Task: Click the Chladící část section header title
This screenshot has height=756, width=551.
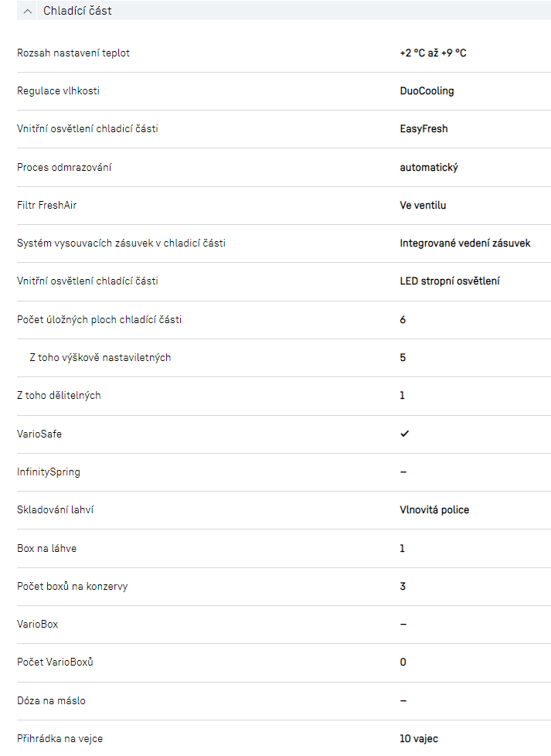Action: [x=77, y=12]
